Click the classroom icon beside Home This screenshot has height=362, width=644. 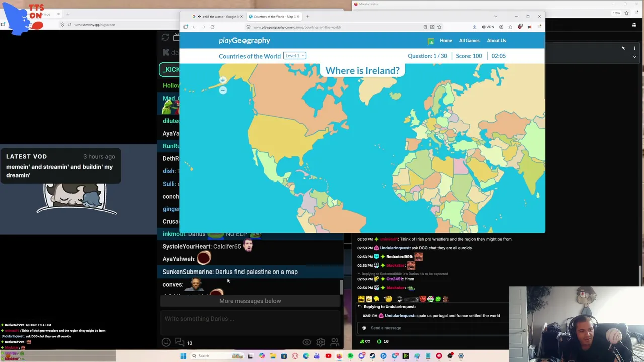click(431, 41)
